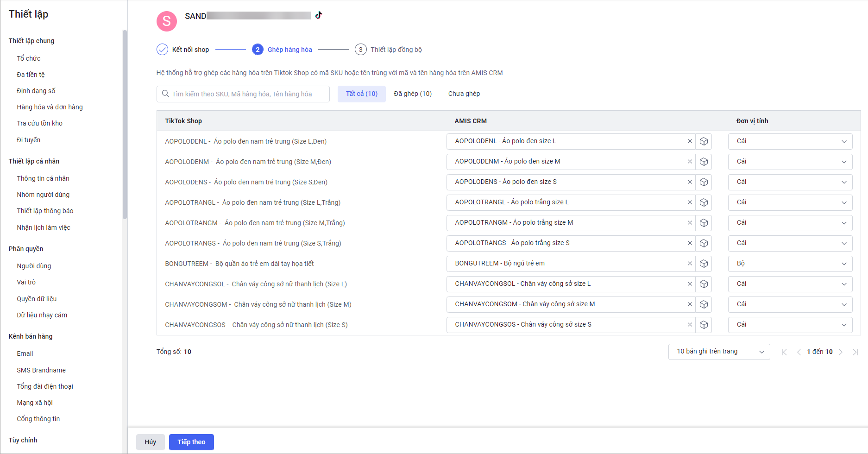The height and width of the screenshot is (454, 868).
Task: Open product picker box icon for BONGUTREEM
Action: (704, 264)
